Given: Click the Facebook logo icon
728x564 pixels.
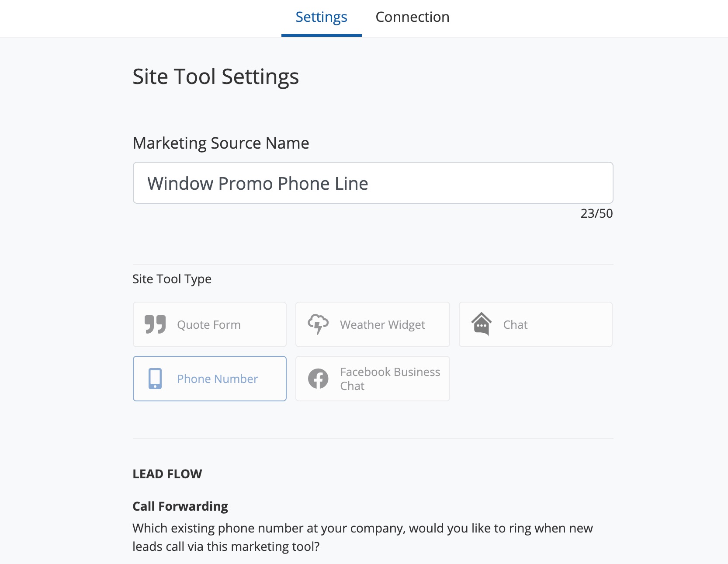Looking at the screenshot, I should (318, 379).
